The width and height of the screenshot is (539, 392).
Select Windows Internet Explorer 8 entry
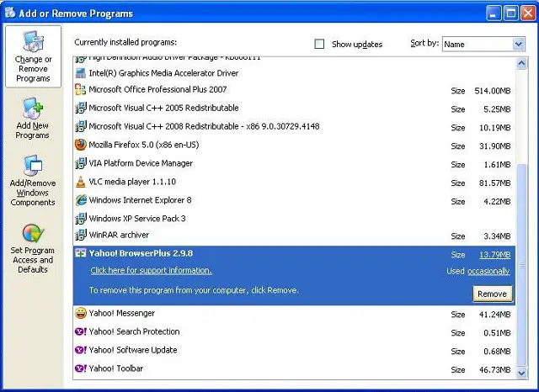(x=294, y=200)
